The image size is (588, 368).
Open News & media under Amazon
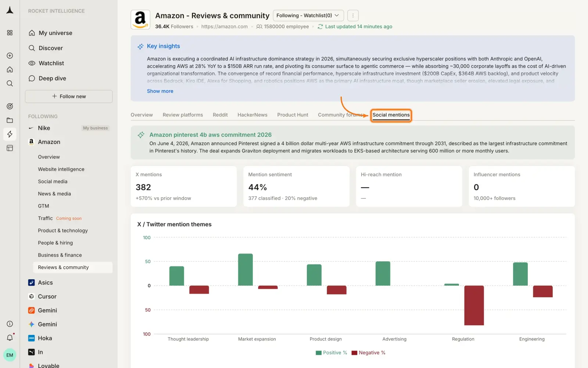coord(54,194)
